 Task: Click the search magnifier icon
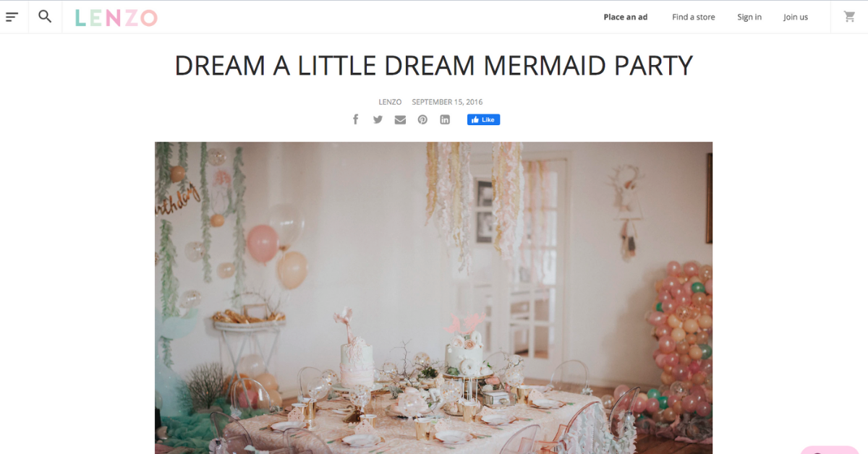click(45, 17)
